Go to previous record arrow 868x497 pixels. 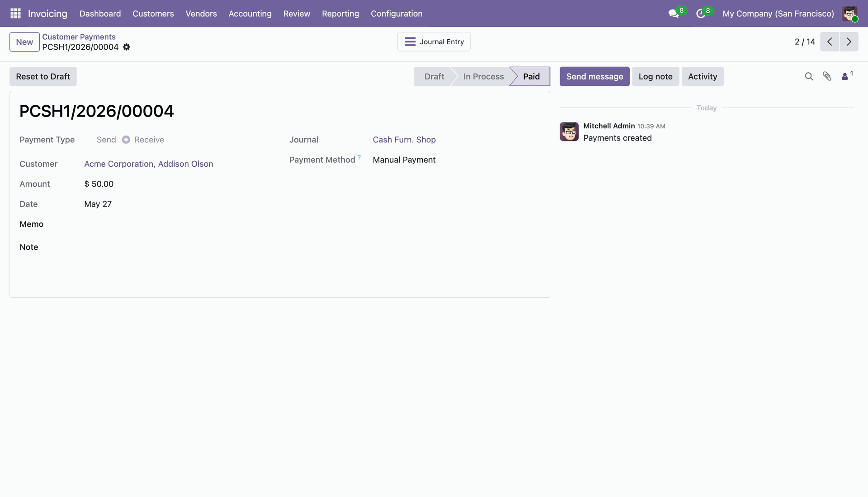point(830,42)
